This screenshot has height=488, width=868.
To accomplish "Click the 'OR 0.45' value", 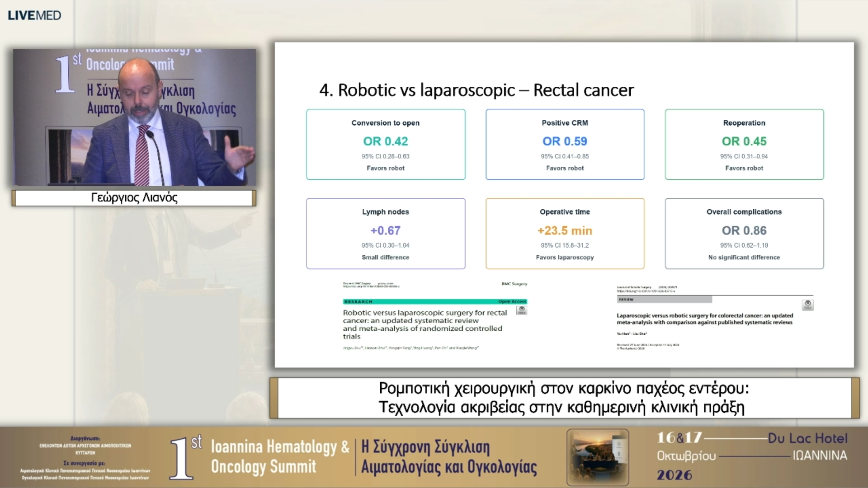I will point(744,141).
